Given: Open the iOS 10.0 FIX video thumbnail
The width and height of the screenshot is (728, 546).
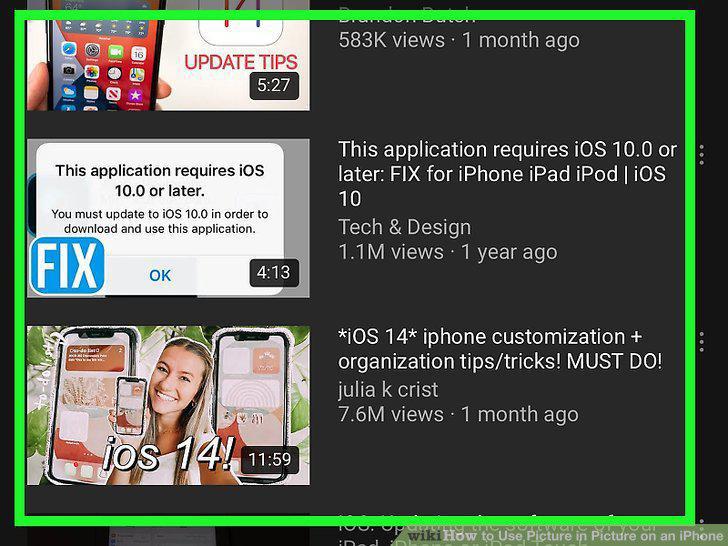Looking at the screenshot, I should click(168, 218).
